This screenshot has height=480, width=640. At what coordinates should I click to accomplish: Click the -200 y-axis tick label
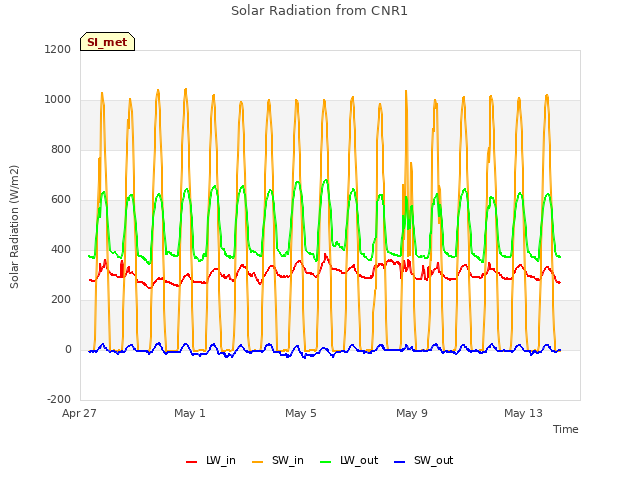tap(59, 399)
